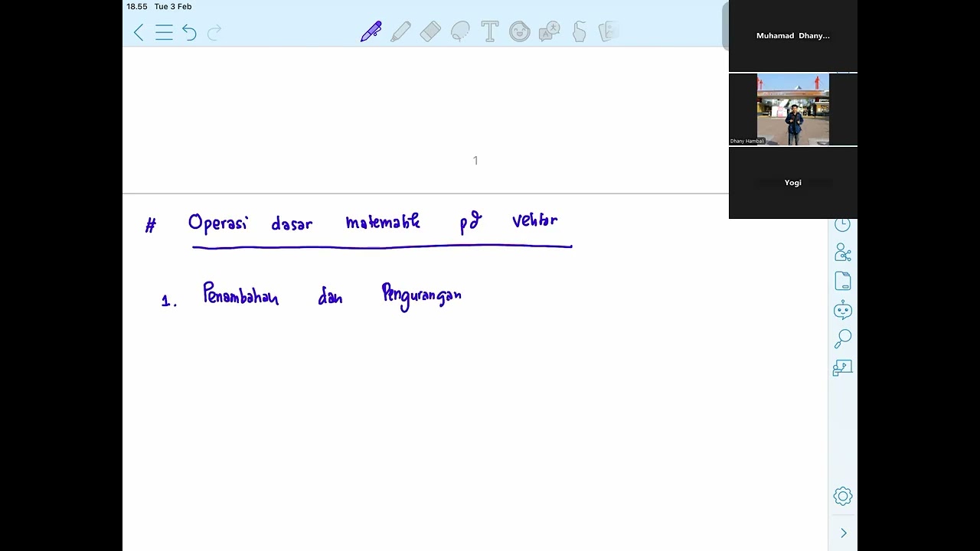This screenshot has width=980, height=551.
Task: Select the Dhany Hambali video thumbnail
Action: tap(793, 109)
